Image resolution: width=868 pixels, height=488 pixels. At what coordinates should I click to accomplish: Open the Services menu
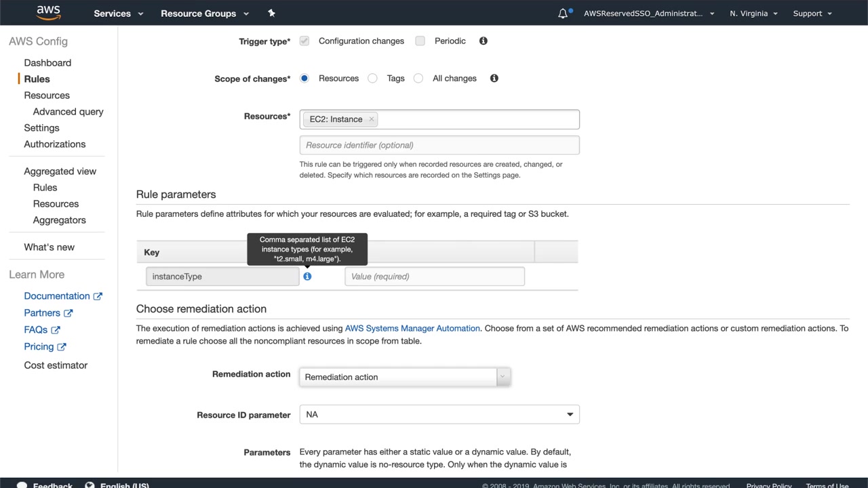pyautogui.click(x=119, y=14)
